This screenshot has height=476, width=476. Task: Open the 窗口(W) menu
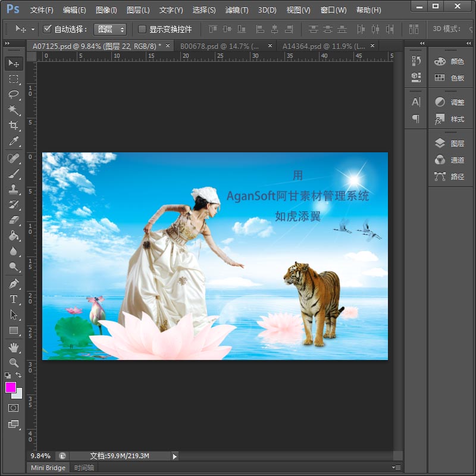click(333, 10)
